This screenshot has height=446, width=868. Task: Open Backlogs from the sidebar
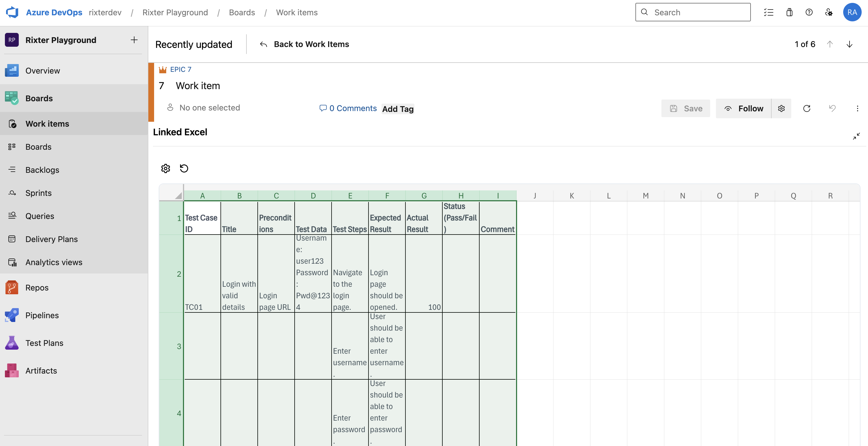pos(42,169)
